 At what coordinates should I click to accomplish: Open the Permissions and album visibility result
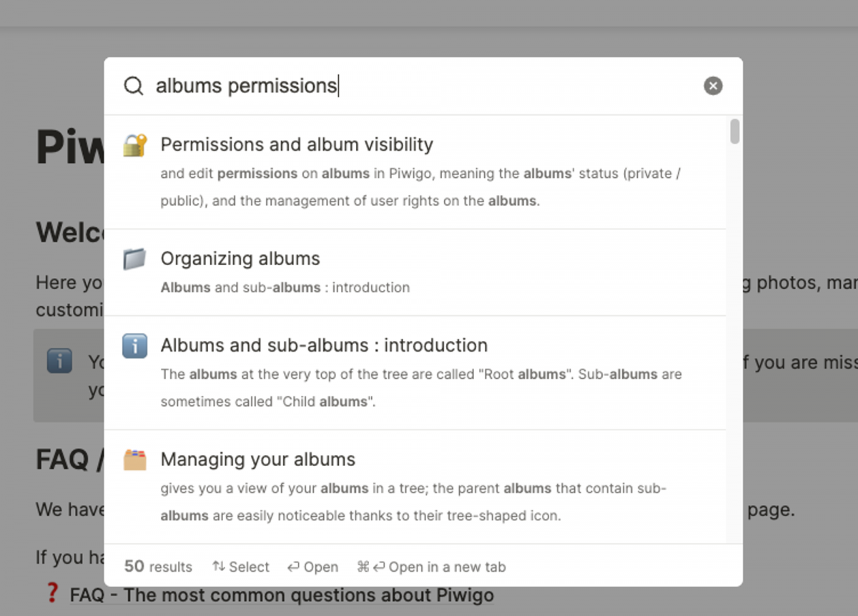(297, 144)
